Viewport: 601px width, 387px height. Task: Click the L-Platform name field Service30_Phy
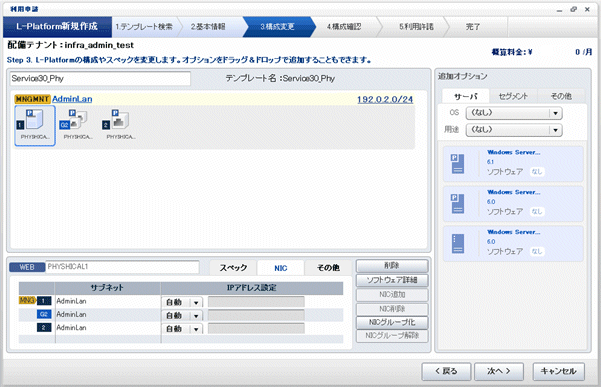point(100,79)
